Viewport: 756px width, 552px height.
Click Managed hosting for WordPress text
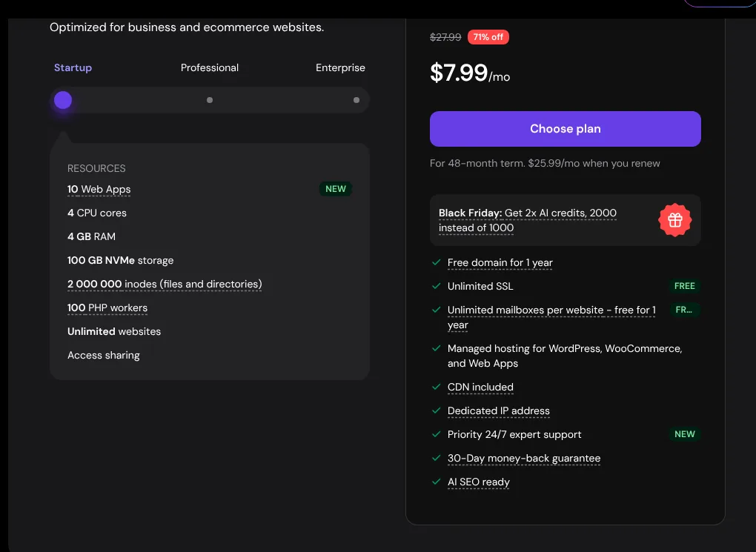tap(565, 356)
